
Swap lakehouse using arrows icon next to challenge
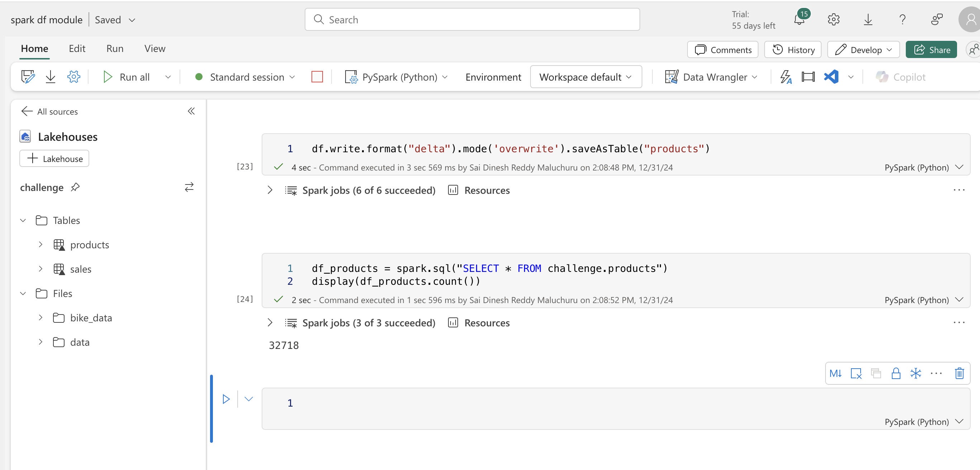pos(189,187)
